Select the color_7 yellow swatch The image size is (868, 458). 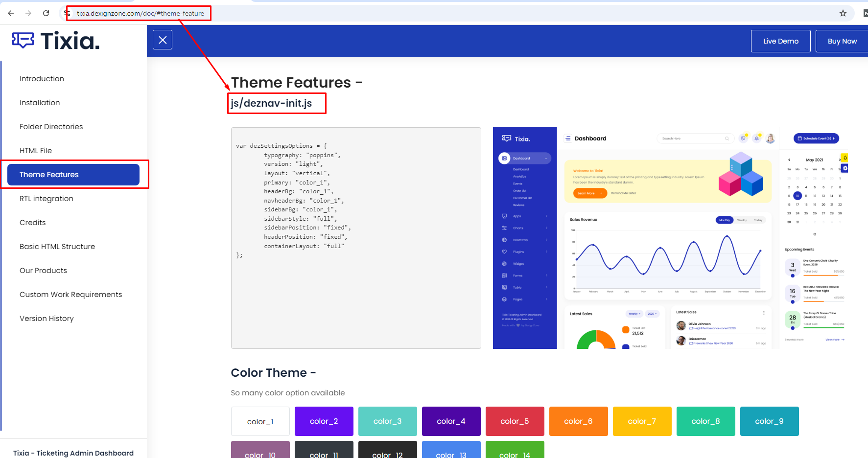(642, 421)
